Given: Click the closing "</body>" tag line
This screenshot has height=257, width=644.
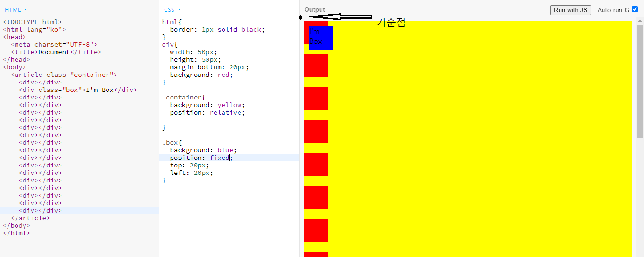Looking at the screenshot, I should click(x=17, y=225).
